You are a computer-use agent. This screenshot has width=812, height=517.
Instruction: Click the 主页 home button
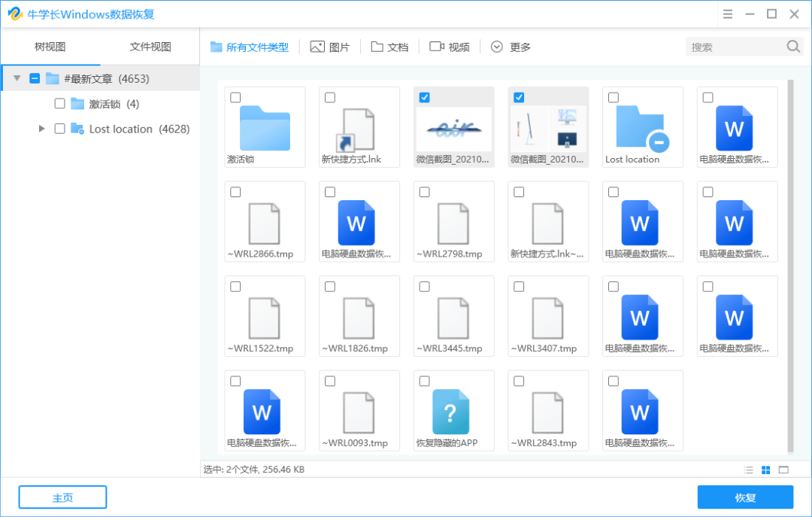(62, 497)
